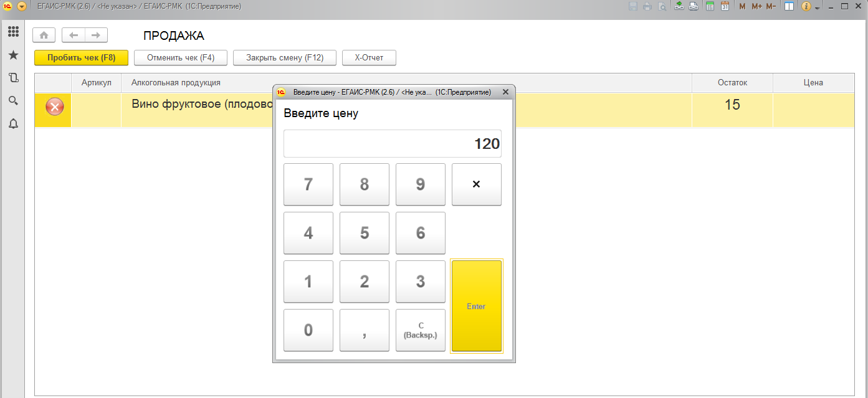Click the M memory button

742,6
